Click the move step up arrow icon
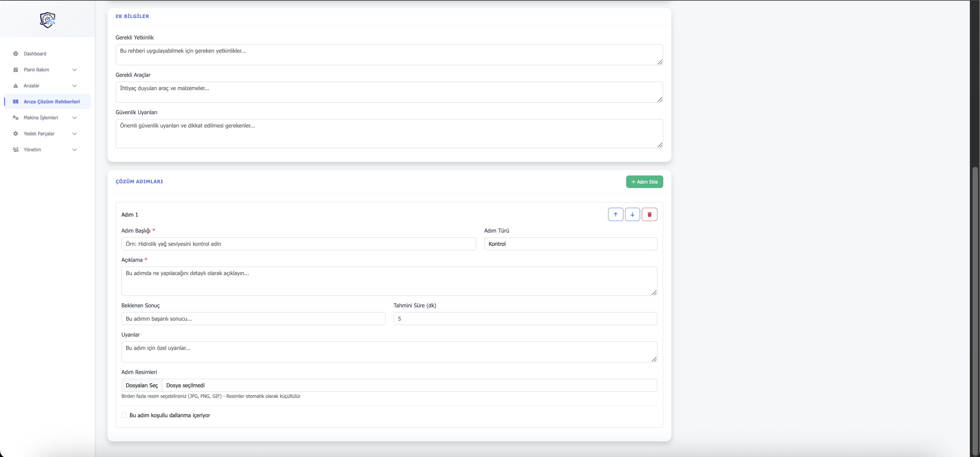980x457 pixels. (x=615, y=215)
